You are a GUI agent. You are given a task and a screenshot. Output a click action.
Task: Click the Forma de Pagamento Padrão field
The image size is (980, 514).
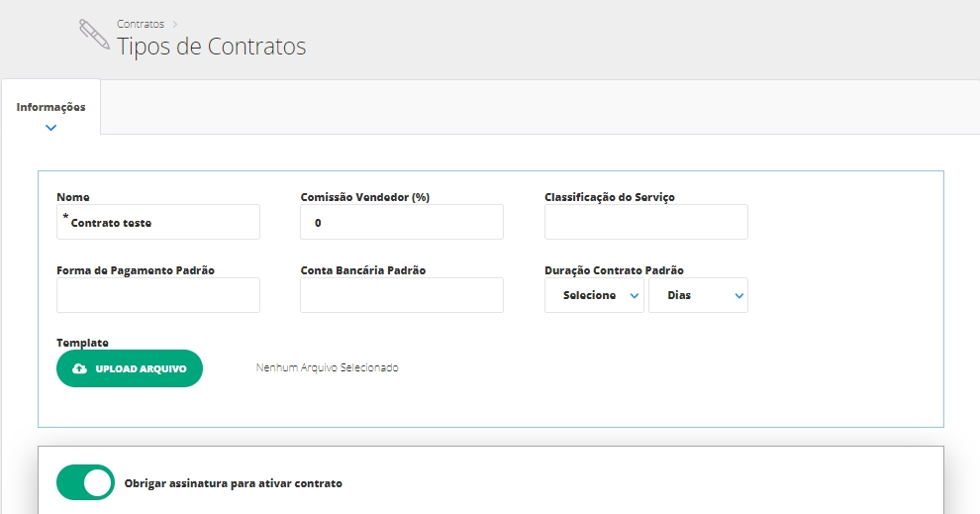point(158,295)
